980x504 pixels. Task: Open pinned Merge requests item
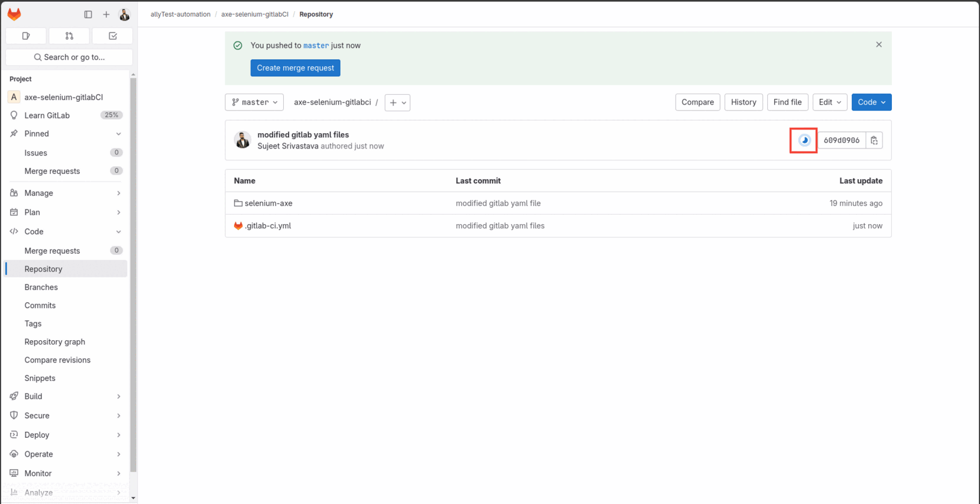[66, 171]
